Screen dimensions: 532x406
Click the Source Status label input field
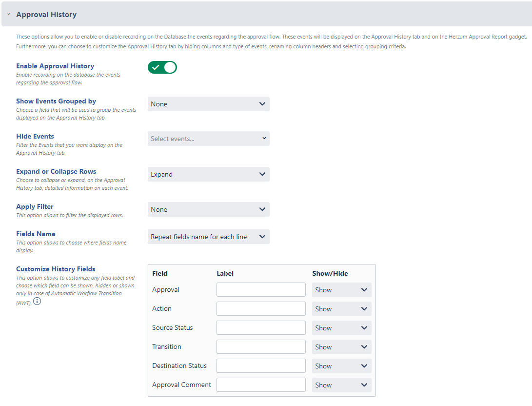point(261,328)
